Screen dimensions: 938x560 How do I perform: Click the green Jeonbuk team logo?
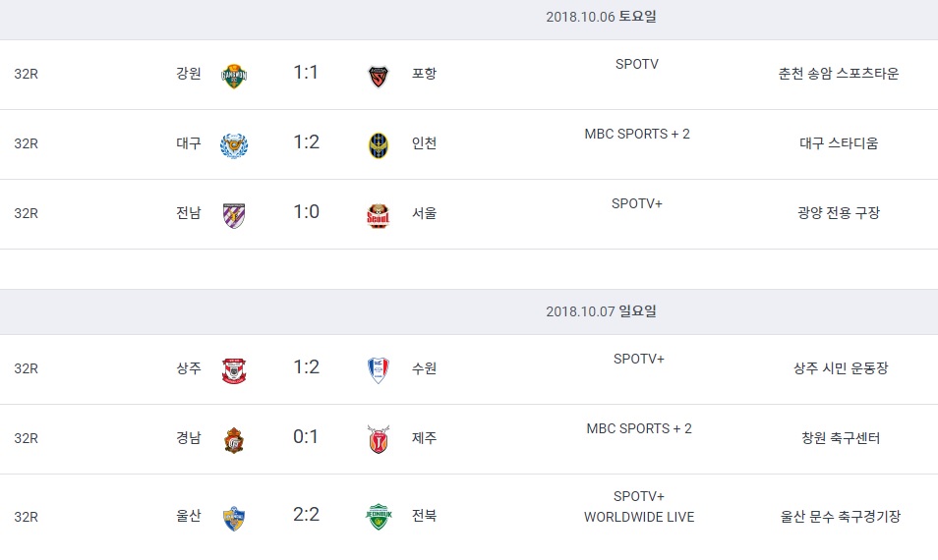(x=379, y=517)
